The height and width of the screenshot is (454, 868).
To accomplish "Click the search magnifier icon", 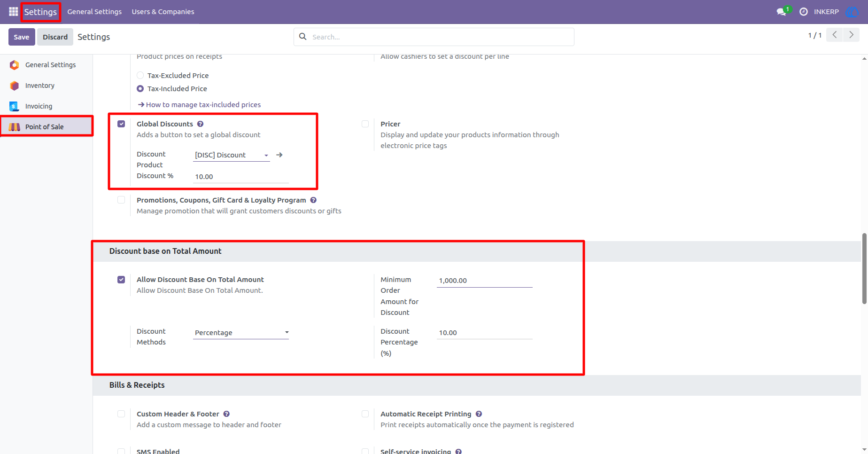I will [303, 37].
